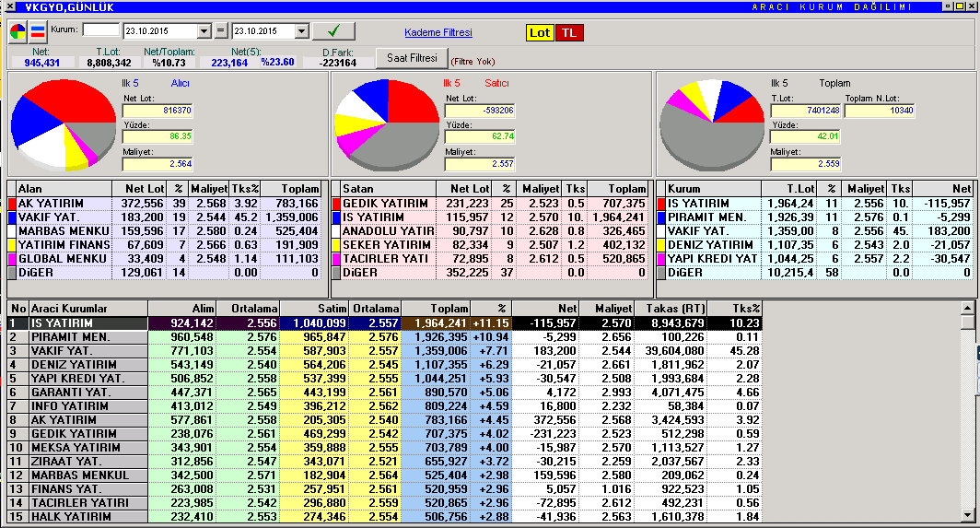The width and height of the screenshot is (980, 528).
Task: Click the blue swatch beside PIRAMIT MEN. in totals
Action: tap(661, 217)
